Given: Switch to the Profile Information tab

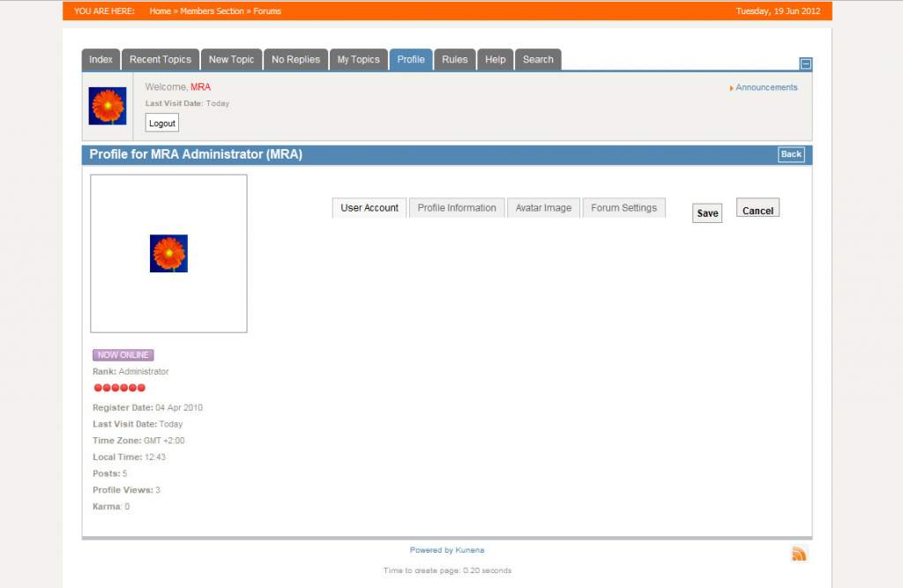Looking at the screenshot, I should 457,208.
